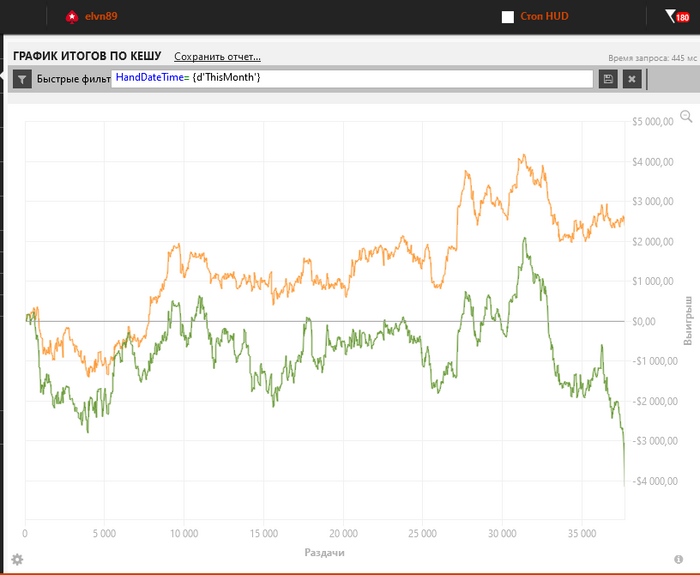This screenshot has width=700, height=575.
Task: Click the 10 000 hands axis label
Action: click(x=184, y=533)
